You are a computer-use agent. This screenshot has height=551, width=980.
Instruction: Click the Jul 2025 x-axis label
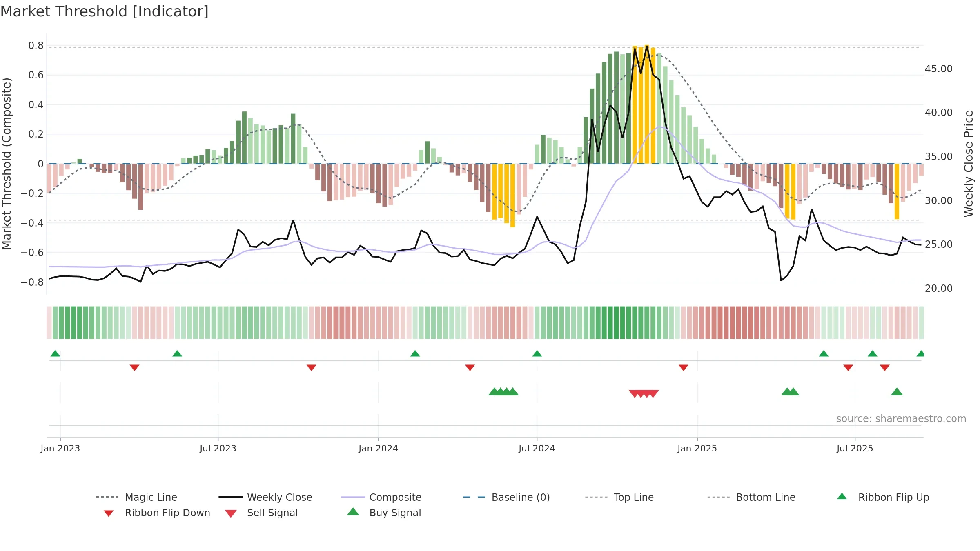click(855, 448)
